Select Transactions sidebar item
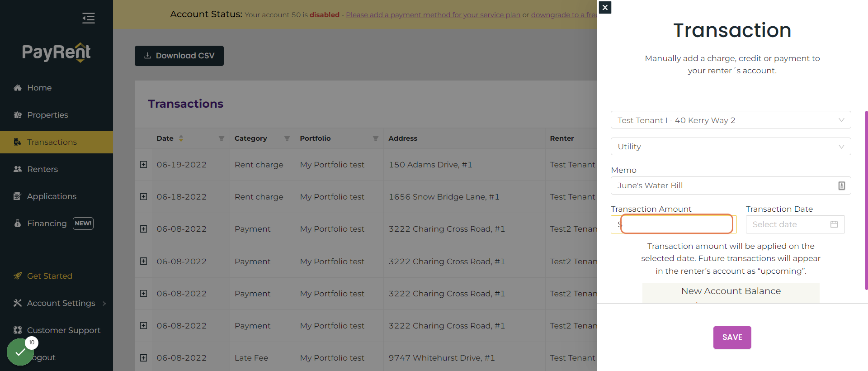This screenshot has height=371, width=868. [57, 142]
